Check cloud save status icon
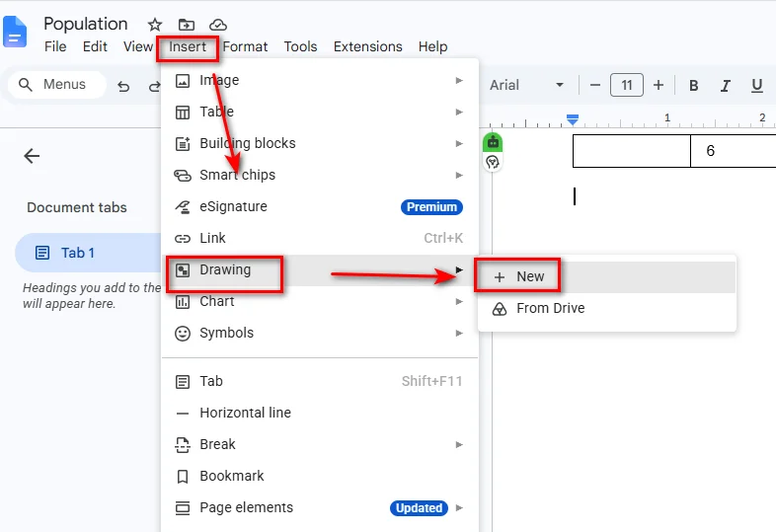The height and width of the screenshot is (532, 776). (218, 25)
